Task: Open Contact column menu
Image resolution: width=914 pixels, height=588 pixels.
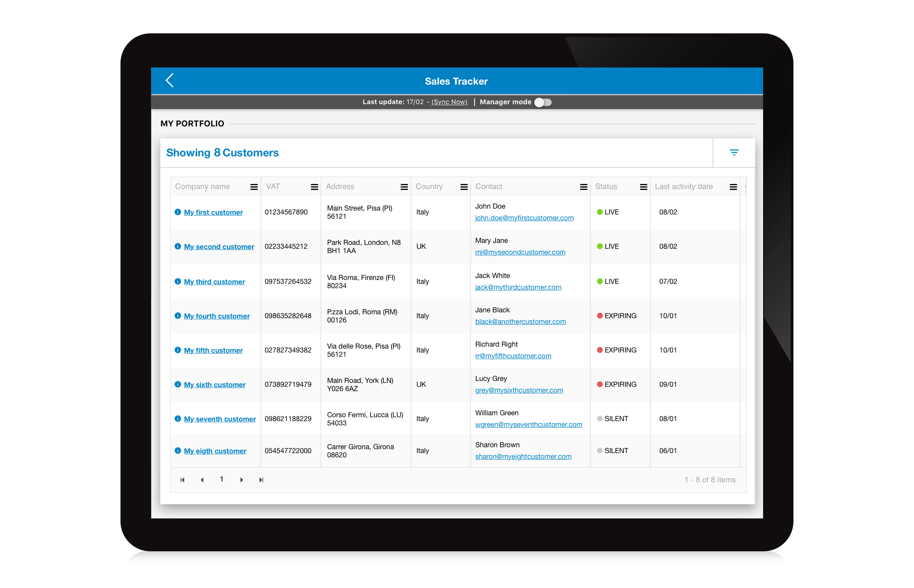Action: point(584,187)
